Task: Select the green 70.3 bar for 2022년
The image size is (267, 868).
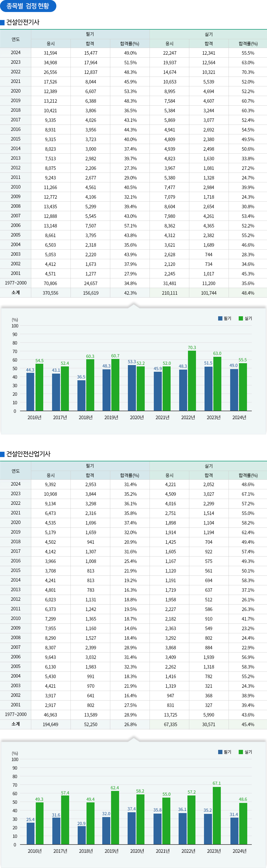Action: click(x=192, y=381)
